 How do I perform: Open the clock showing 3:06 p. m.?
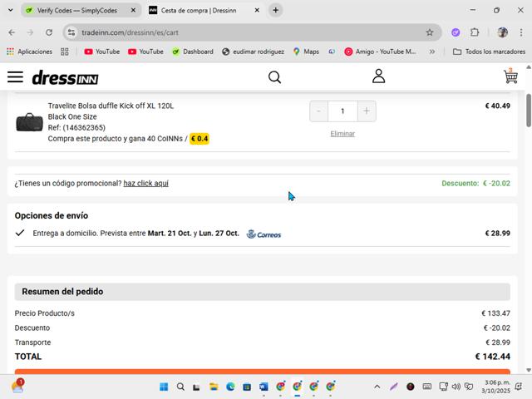[495, 387]
